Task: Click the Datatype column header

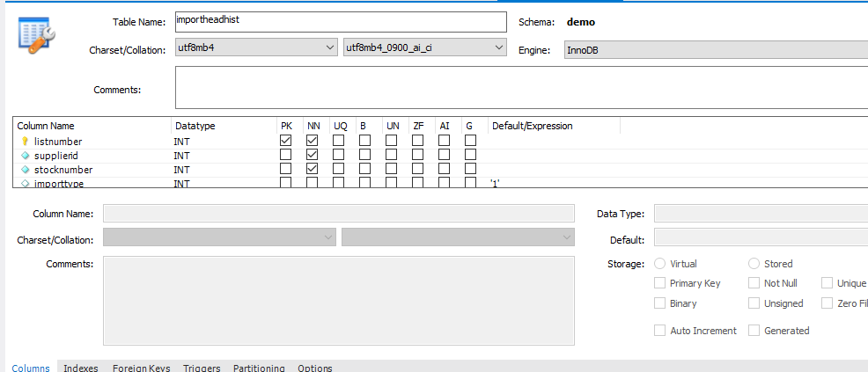Action: pos(195,126)
